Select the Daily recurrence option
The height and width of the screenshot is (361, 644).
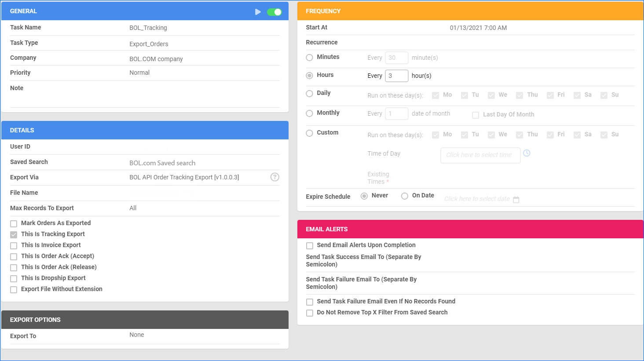click(309, 93)
